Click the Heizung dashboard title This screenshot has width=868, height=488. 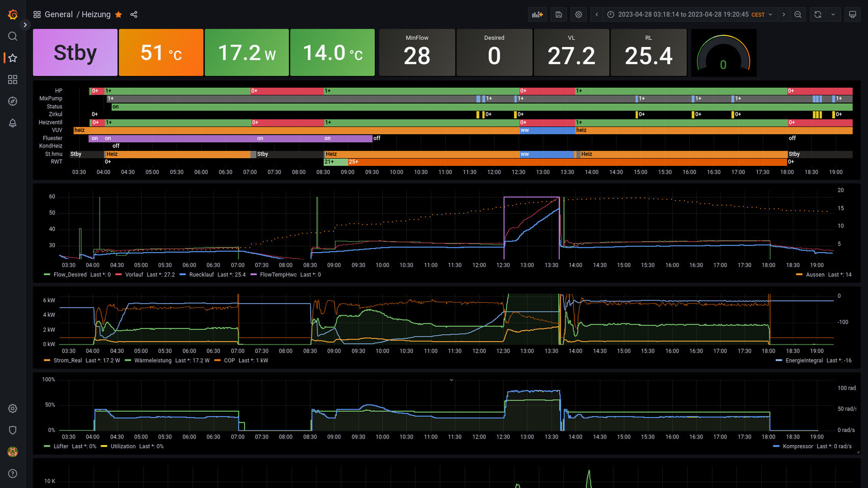[x=96, y=14]
